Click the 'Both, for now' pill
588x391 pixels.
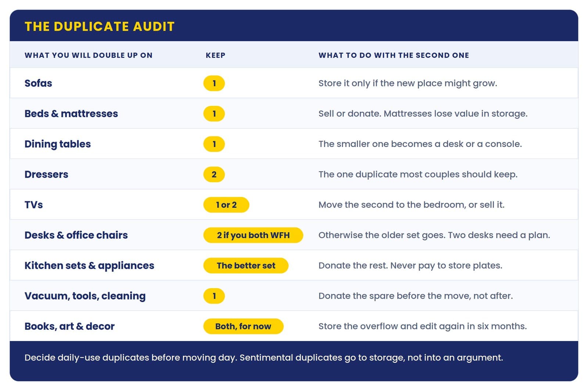click(243, 326)
